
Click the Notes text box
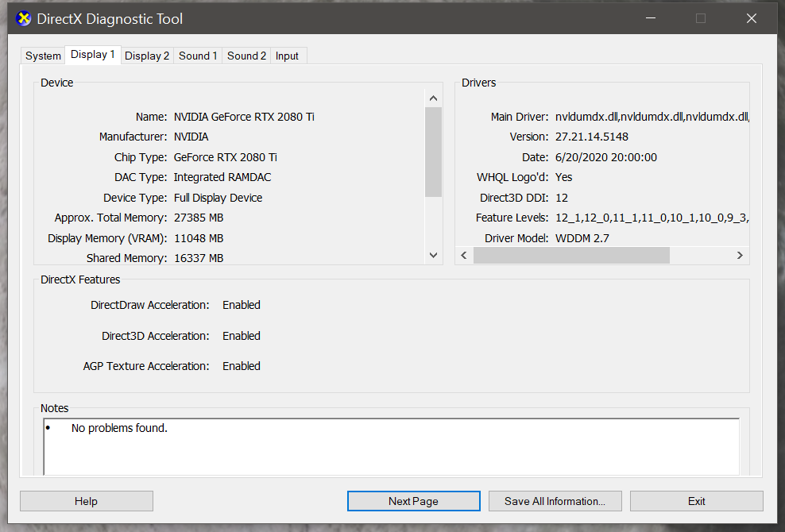(391, 446)
